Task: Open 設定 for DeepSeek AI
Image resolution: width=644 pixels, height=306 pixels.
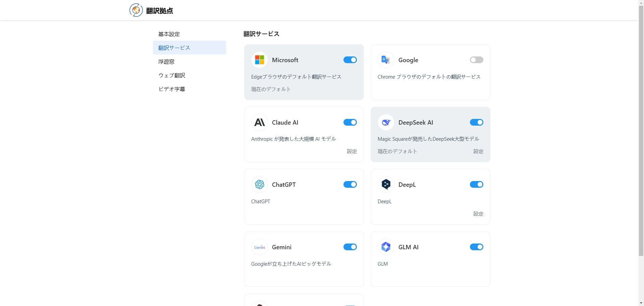Action: click(478, 151)
